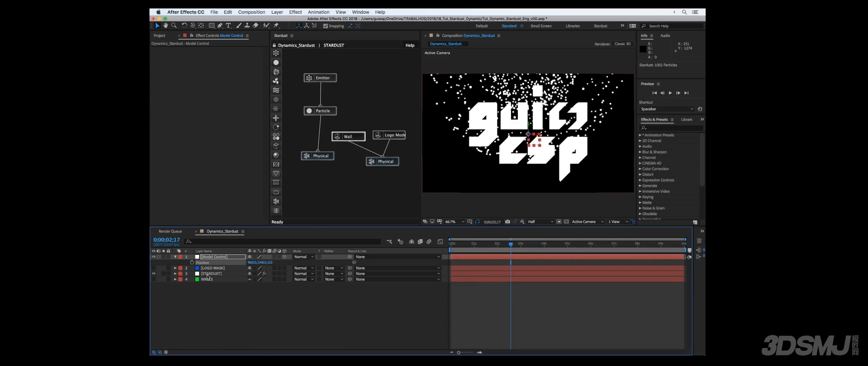Click the plus-shaped icon in Stardust sidebar
Viewport: 868px width, 366px height.
pyautogui.click(x=276, y=118)
